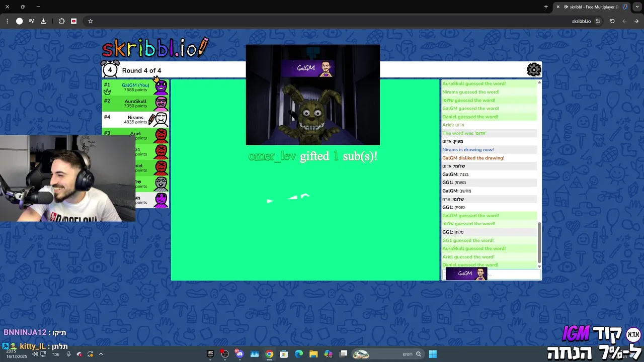The height and width of the screenshot is (362, 644).
Task: Open OBS Studio from the taskbar
Action: 225,354
